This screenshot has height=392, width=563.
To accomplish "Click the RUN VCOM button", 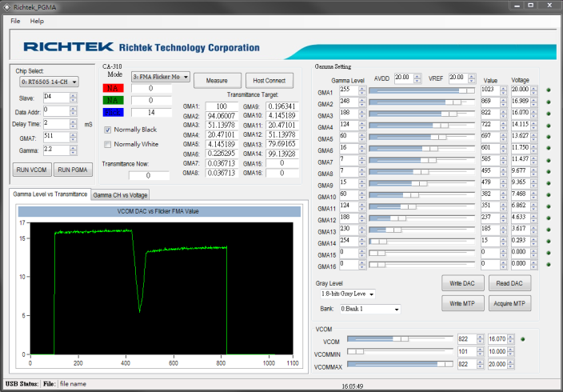I will [32, 170].
